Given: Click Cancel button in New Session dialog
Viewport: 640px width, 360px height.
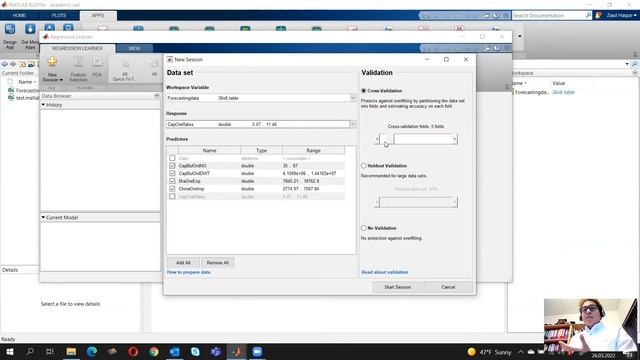Looking at the screenshot, I should click(448, 287).
